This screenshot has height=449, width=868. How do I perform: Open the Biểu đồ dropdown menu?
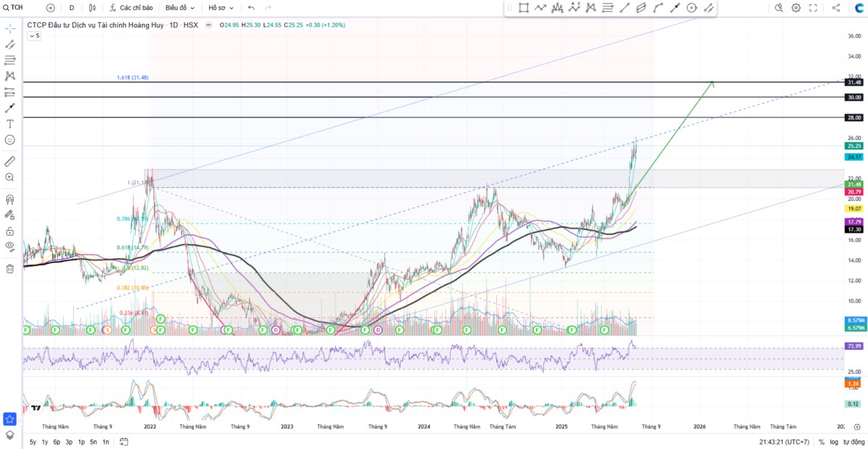[180, 8]
